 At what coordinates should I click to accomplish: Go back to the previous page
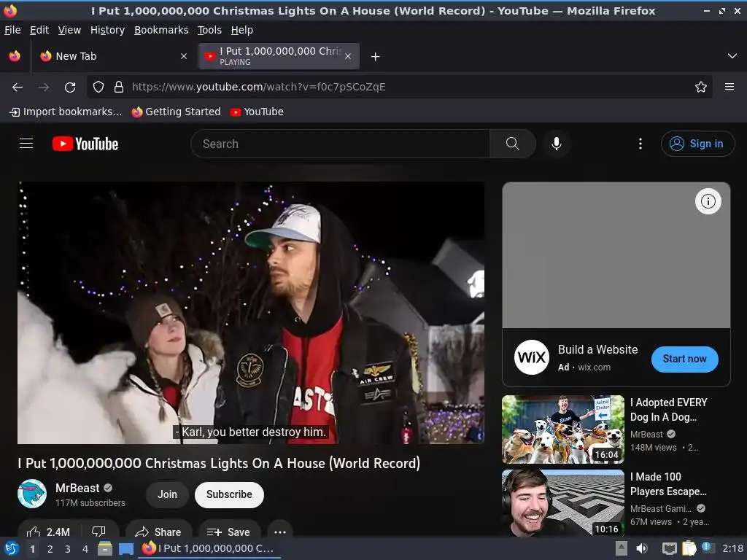click(x=18, y=87)
